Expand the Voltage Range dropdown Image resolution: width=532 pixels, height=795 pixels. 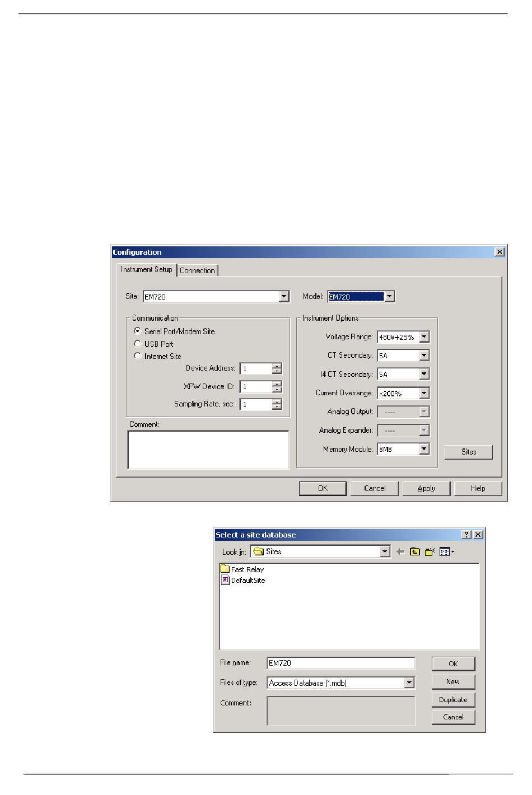[424, 337]
